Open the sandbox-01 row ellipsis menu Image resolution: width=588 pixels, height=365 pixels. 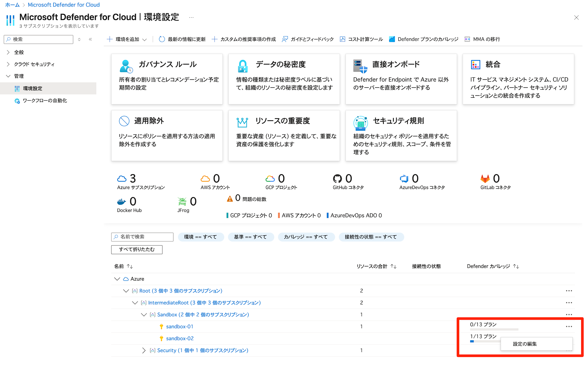[x=569, y=326]
